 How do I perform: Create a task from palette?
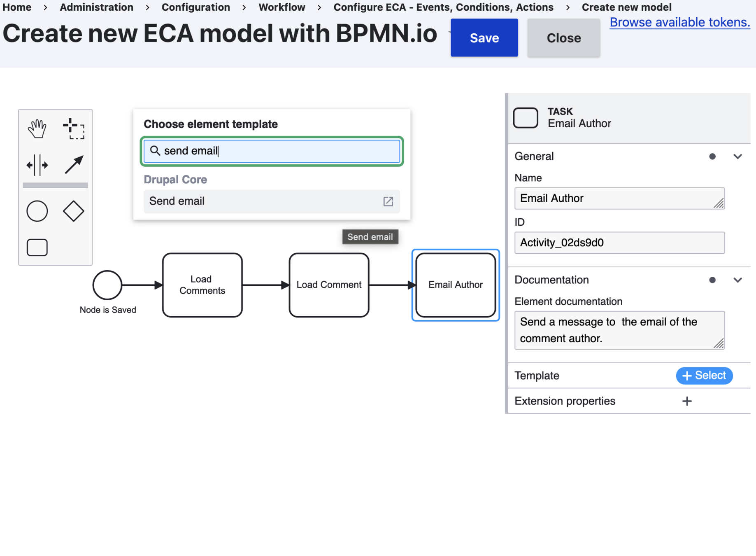tap(37, 248)
